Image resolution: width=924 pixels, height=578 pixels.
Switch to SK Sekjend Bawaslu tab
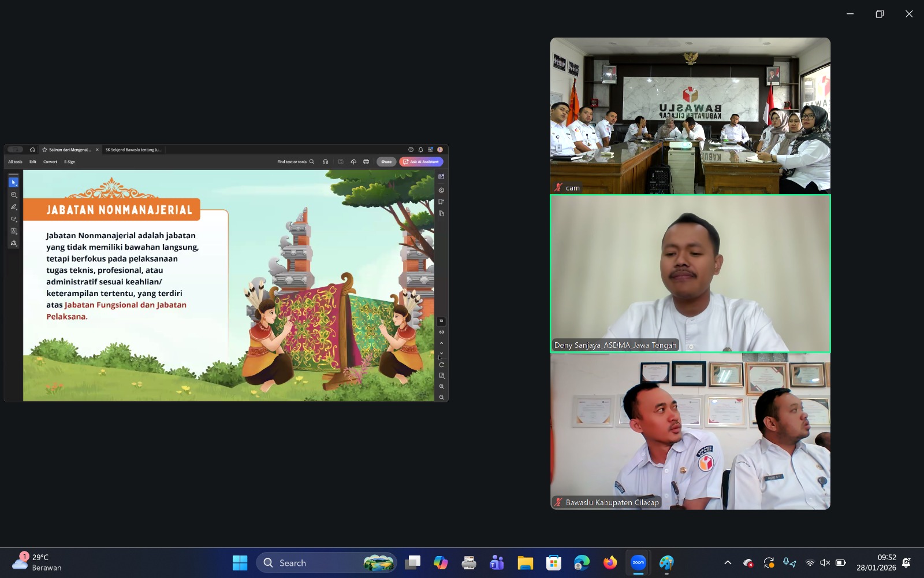(133, 150)
